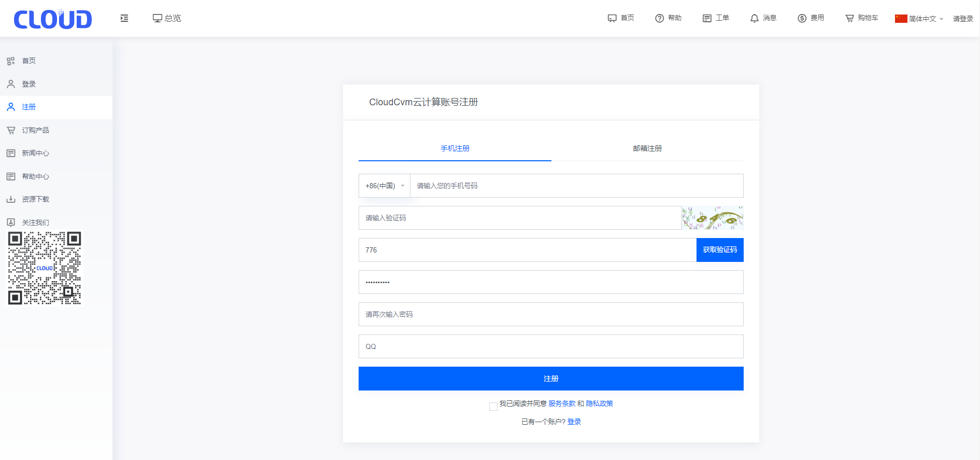
Task: Click the 登录 link below the form
Action: pyautogui.click(x=574, y=422)
